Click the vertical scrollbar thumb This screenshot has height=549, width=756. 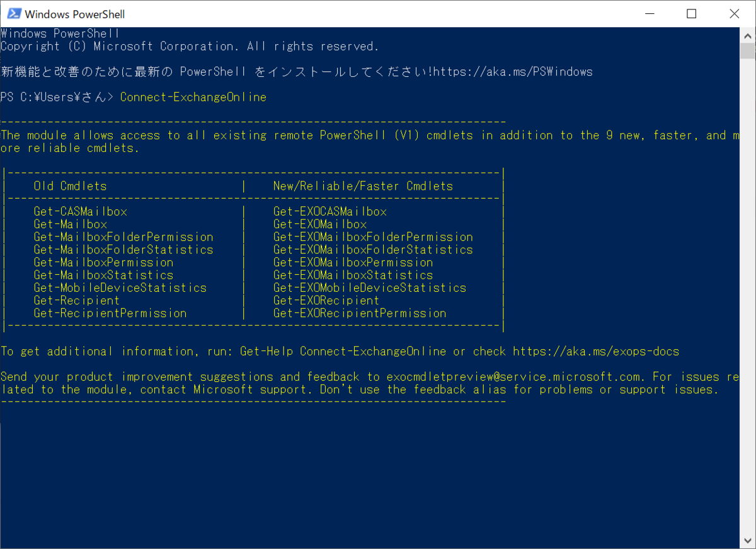click(x=748, y=52)
